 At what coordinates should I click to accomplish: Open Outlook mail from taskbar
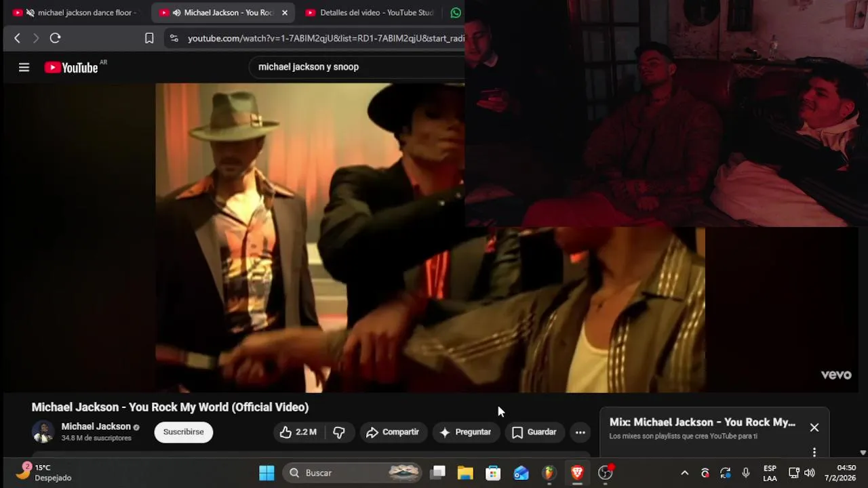click(x=521, y=472)
